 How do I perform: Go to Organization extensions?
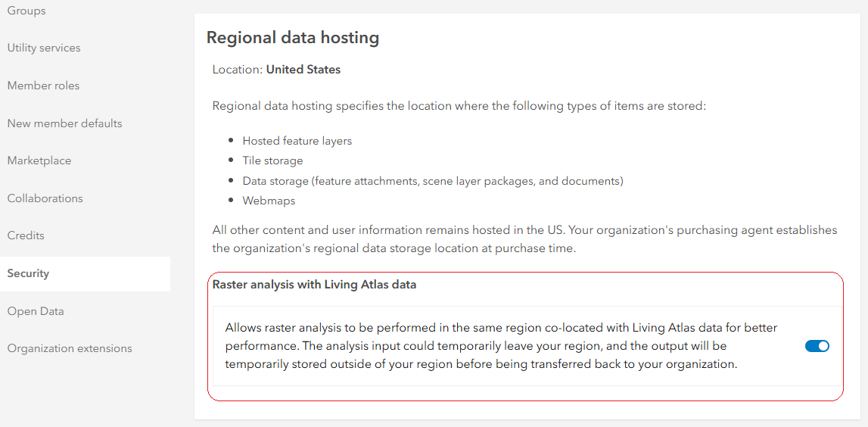(x=70, y=348)
